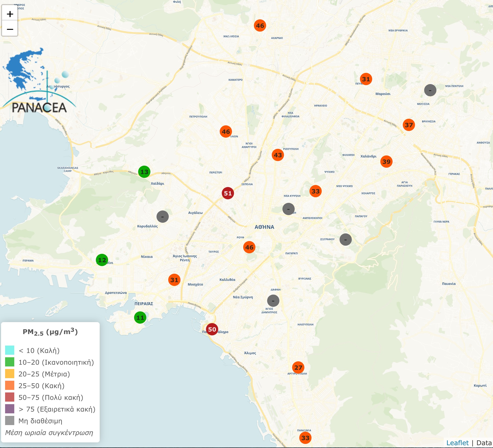Click the grey unavailable marker near Κορυδαλλός
Viewport: 493px width, 448px height.
[x=162, y=217]
